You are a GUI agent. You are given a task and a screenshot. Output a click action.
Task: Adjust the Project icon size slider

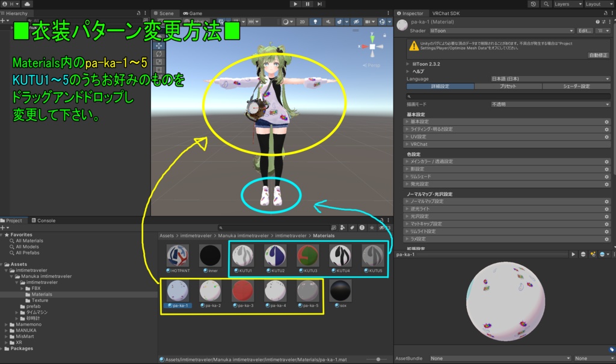[378, 359]
